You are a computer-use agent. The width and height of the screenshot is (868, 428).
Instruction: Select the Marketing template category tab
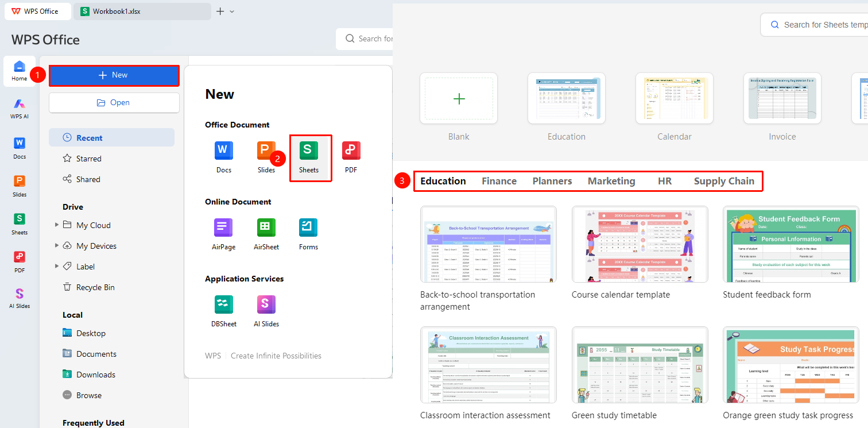tap(611, 181)
